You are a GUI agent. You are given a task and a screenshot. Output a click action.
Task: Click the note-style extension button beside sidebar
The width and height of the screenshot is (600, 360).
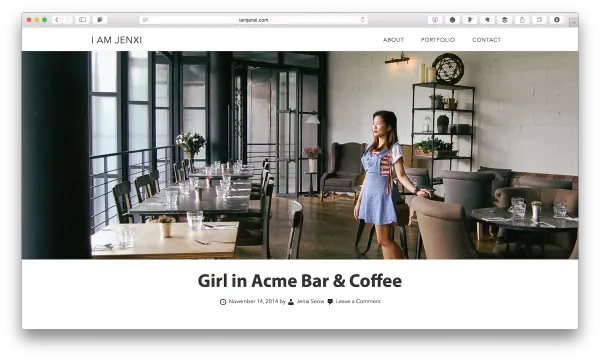pos(100,20)
